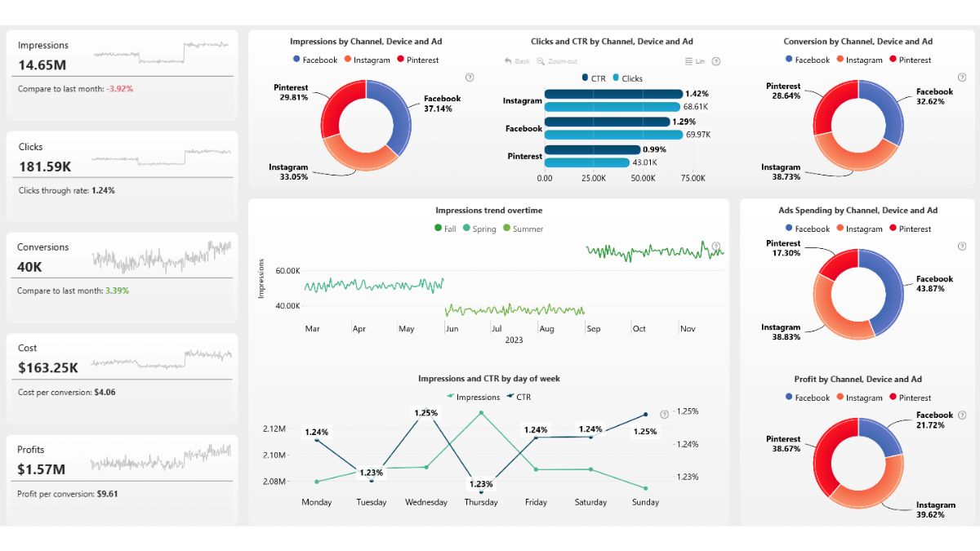Viewport: 980px width, 551px height.
Task: Click the Facebook Clicks bar showing 69.97K
Action: click(613, 135)
